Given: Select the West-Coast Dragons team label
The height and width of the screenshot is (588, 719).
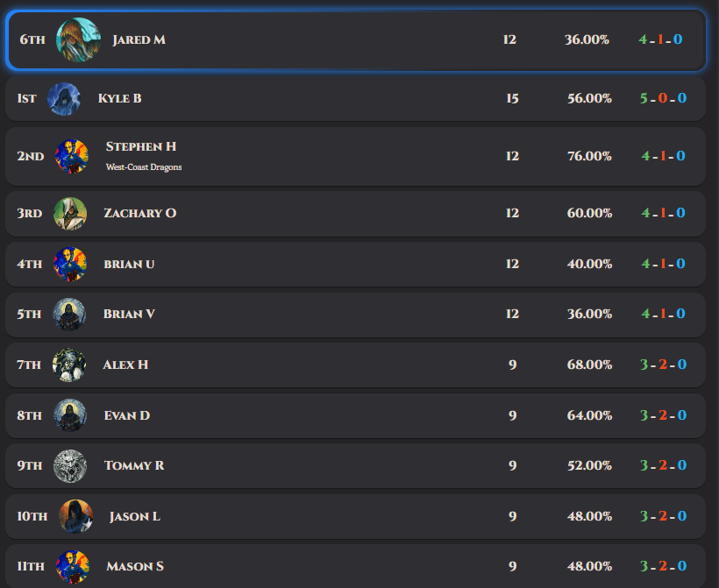Looking at the screenshot, I should pos(144,167).
